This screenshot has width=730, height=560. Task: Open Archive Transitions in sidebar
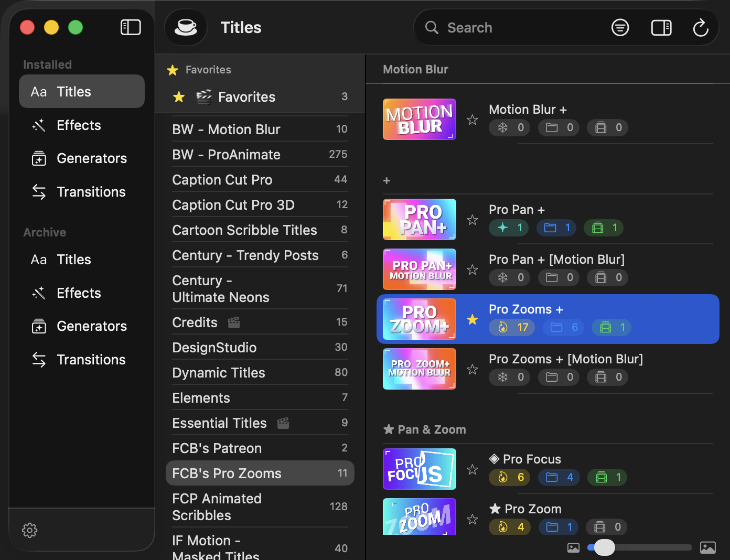point(91,360)
